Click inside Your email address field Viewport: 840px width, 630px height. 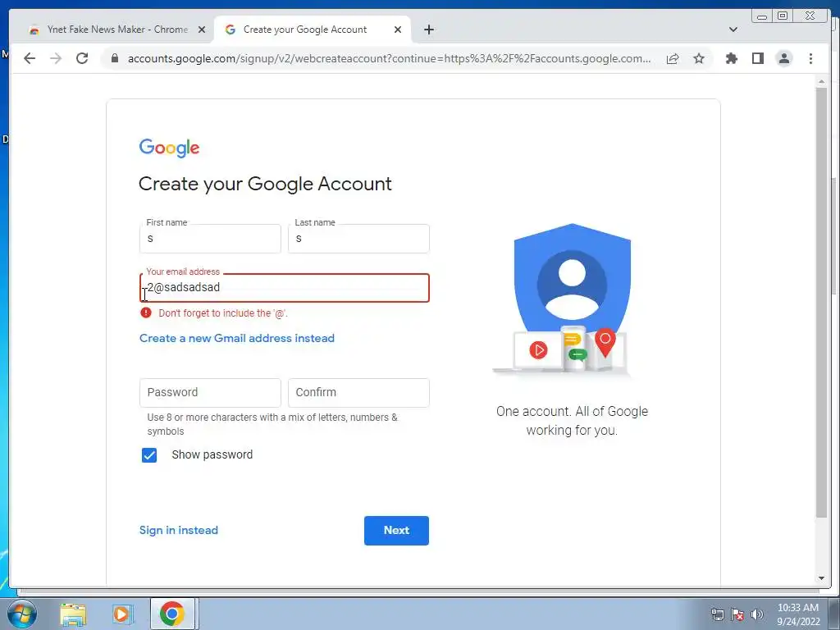click(x=285, y=288)
